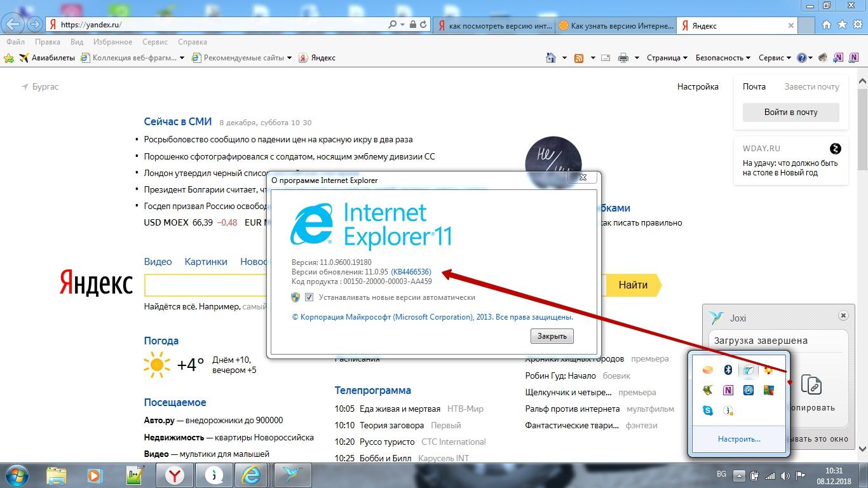Screen dimensions: 868x488
Task: Click the OneNote icon in the tray popup
Action: pos(728,390)
